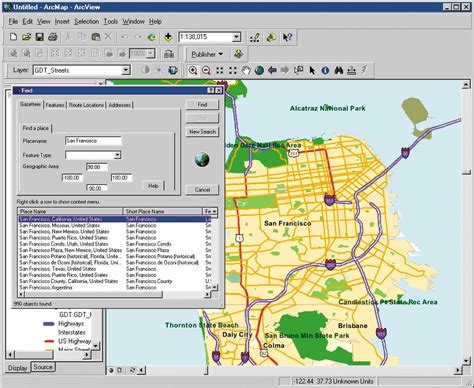Select the Zoom Out magnifier tool
The height and width of the screenshot is (388, 474).
click(x=206, y=70)
